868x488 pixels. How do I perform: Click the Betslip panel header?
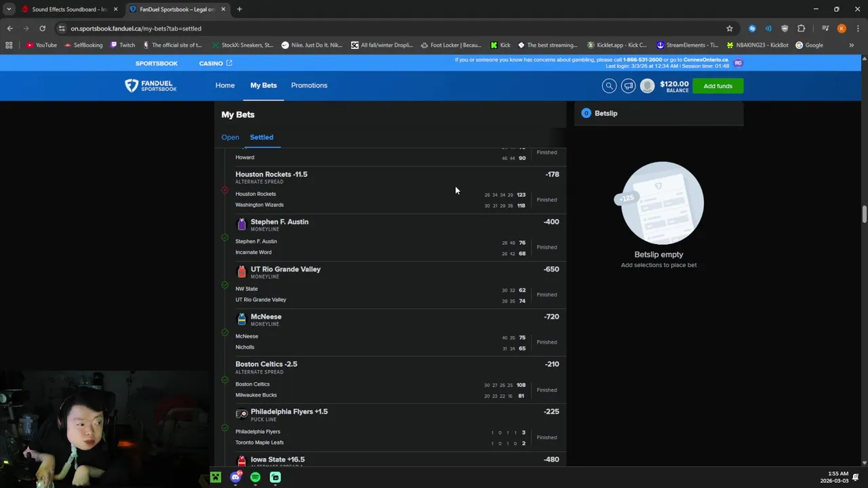(658, 113)
